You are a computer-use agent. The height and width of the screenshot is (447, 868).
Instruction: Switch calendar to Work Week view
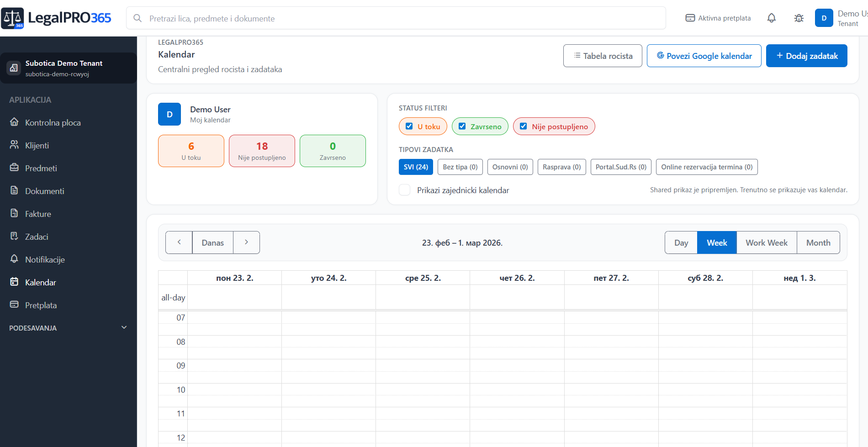click(x=766, y=242)
